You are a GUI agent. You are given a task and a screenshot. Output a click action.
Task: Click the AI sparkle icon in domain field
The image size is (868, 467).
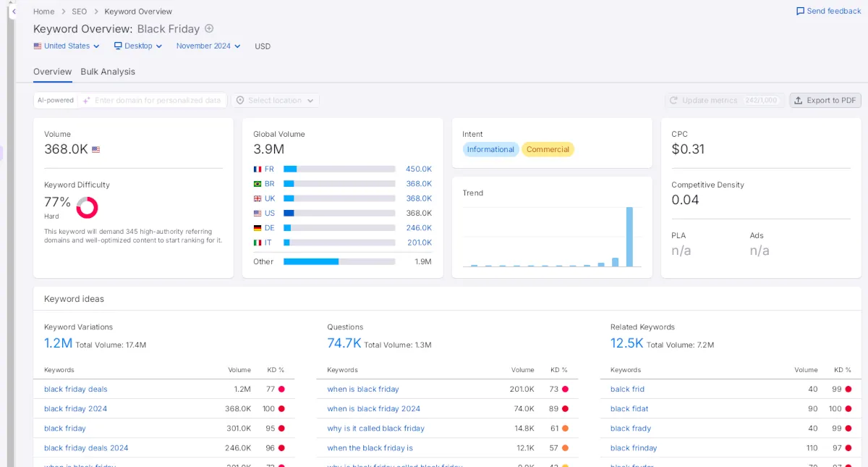(x=86, y=101)
